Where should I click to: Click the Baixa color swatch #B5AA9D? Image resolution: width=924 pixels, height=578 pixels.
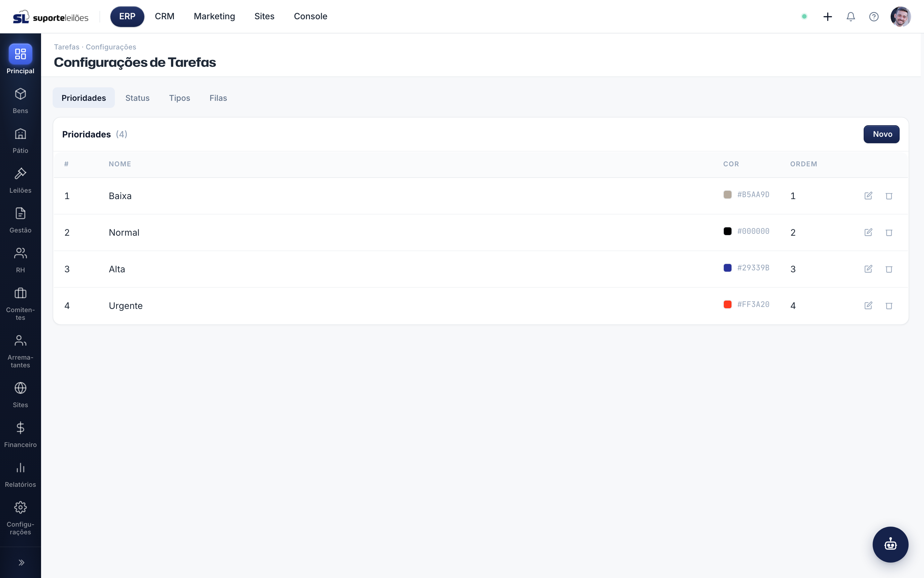pos(727,195)
